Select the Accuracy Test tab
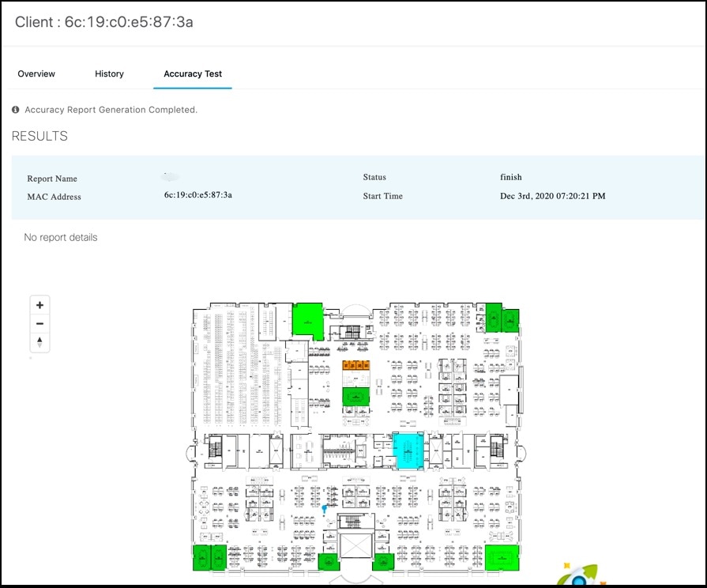The image size is (707, 588). click(192, 73)
